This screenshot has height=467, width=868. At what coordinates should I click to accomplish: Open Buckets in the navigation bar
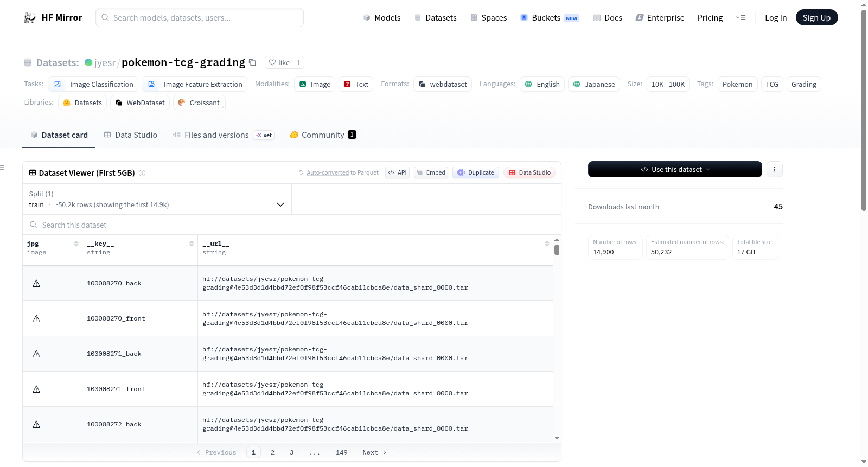(x=550, y=18)
